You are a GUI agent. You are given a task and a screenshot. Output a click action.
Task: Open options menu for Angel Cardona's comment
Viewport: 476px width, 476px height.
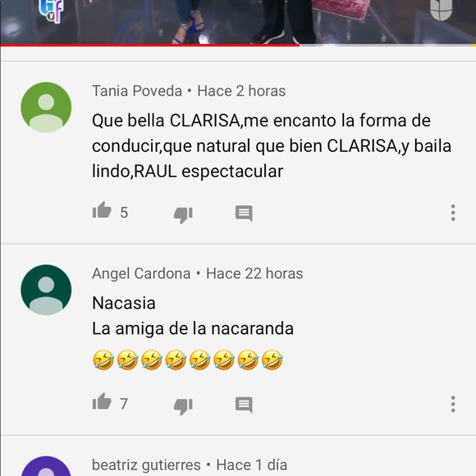(x=453, y=404)
